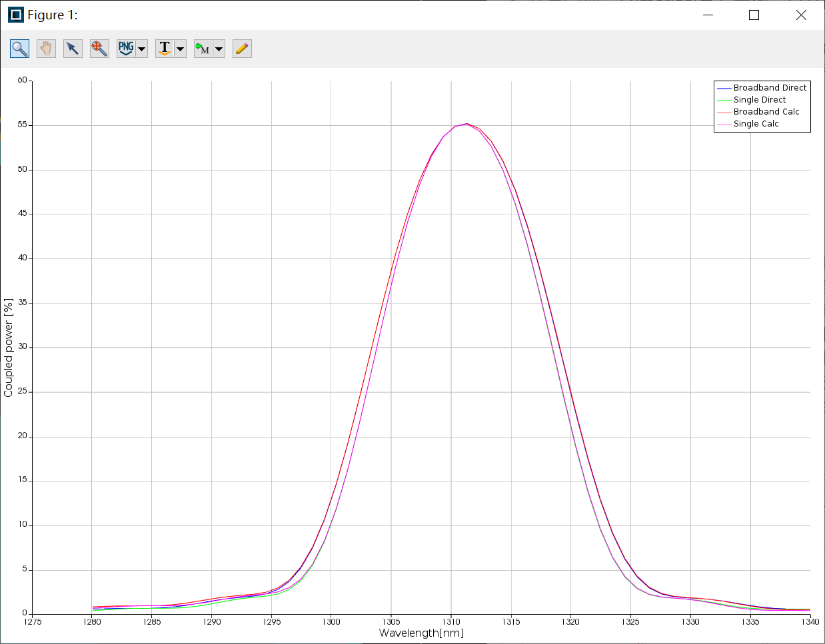Click the Figure 1 window icon
Image resolution: width=825 pixels, height=644 pixels.
(x=15, y=15)
